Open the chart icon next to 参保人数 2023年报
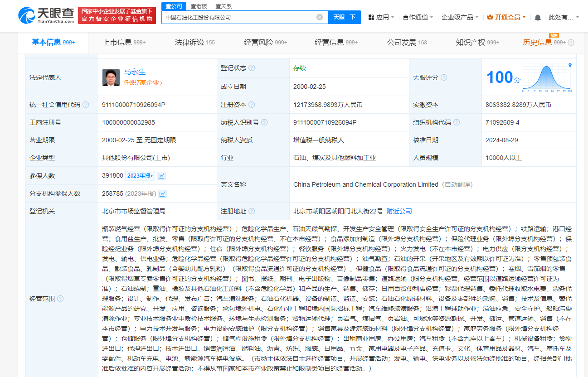The image size is (588, 377). click(x=161, y=175)
